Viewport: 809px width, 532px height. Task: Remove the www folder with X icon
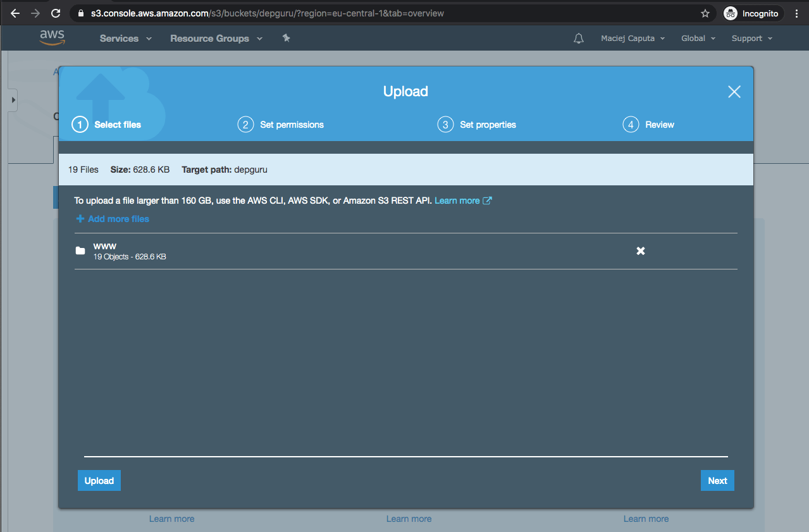coord(640,251)
